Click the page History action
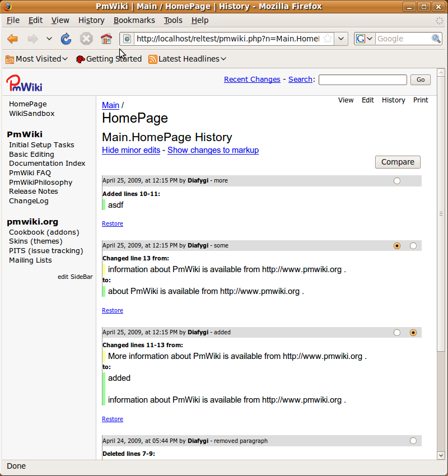Screen dimensions: 448x476 click(x=393, y=100)
